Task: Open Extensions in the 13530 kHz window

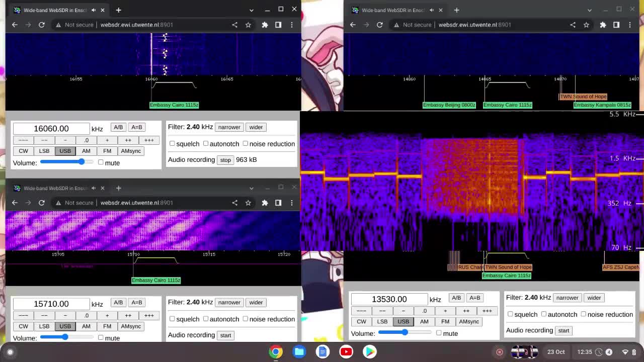Action: (603, 25)
